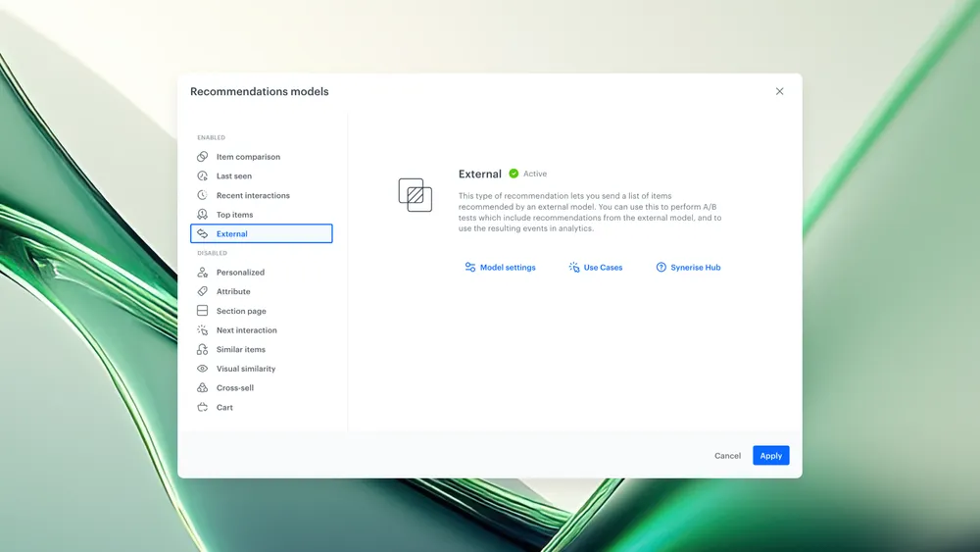Click the Top items icon
The width and height of the screenshot is (980, 552).
point(203,215)
